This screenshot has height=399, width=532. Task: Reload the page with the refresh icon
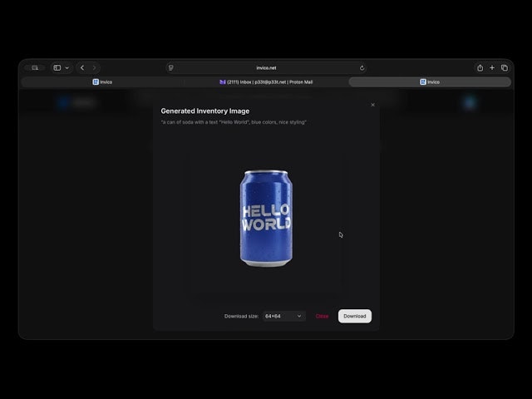tap(362, 68)
